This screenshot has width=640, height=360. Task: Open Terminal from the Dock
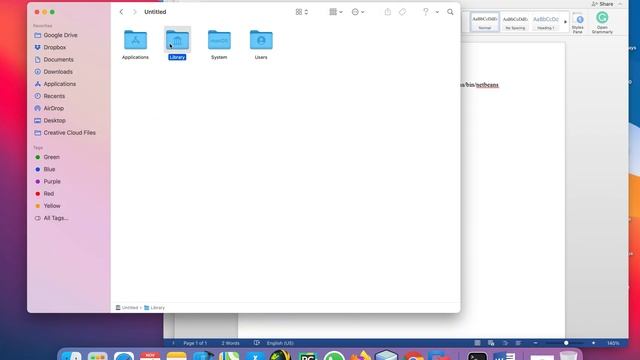[x=477, y=356]
